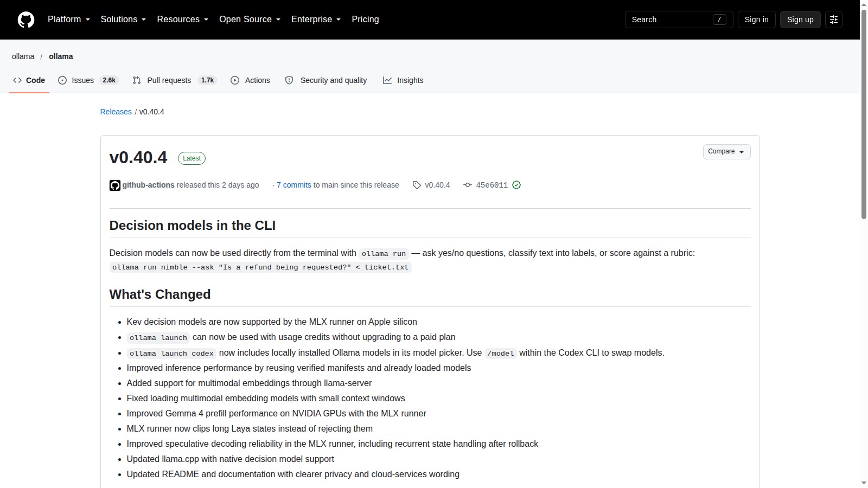Screen dimensions: 868x488
Task: Open the Pull requests tab
Action: tap(174, 80)
